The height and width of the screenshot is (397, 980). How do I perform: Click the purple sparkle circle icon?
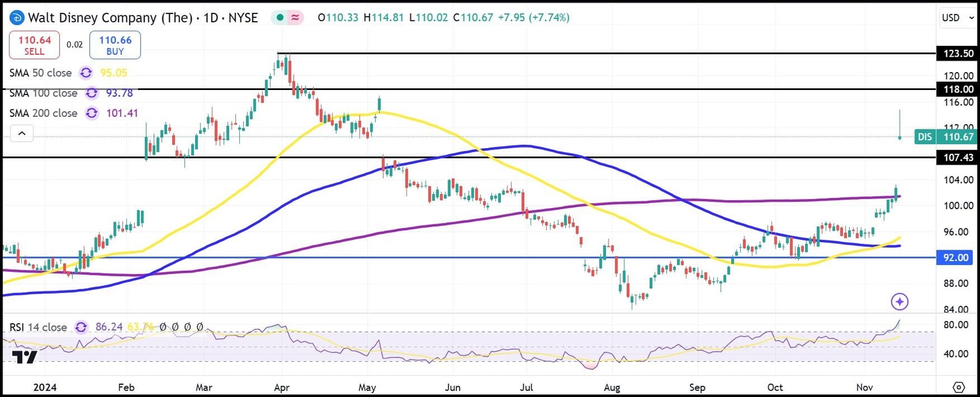coord(900,301)
